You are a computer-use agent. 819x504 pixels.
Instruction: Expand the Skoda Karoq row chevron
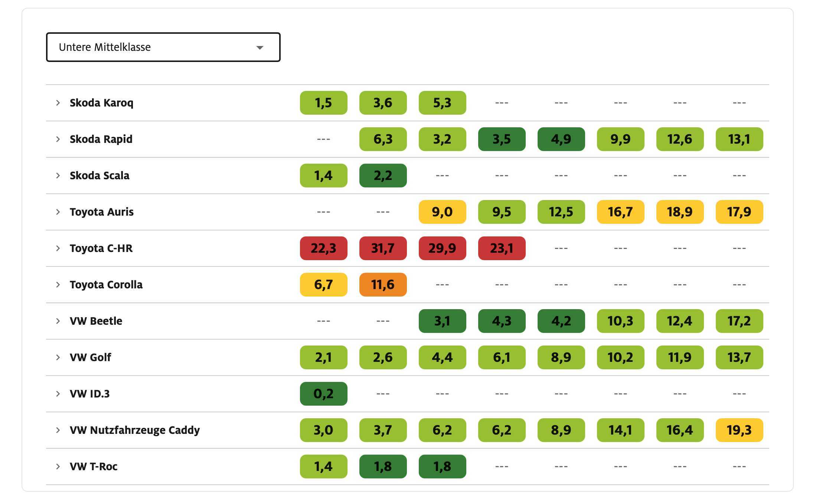[x=58, y=103]
